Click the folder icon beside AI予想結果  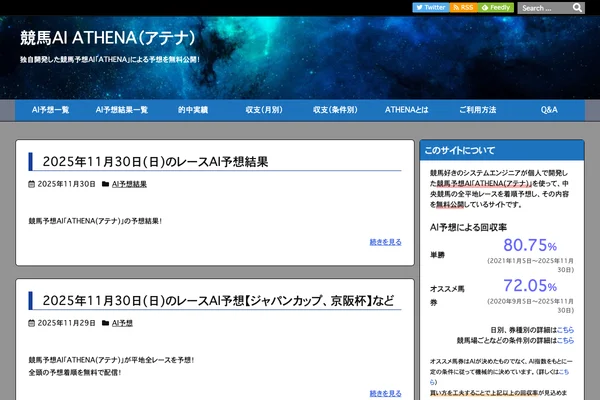(x=106, y=184)
